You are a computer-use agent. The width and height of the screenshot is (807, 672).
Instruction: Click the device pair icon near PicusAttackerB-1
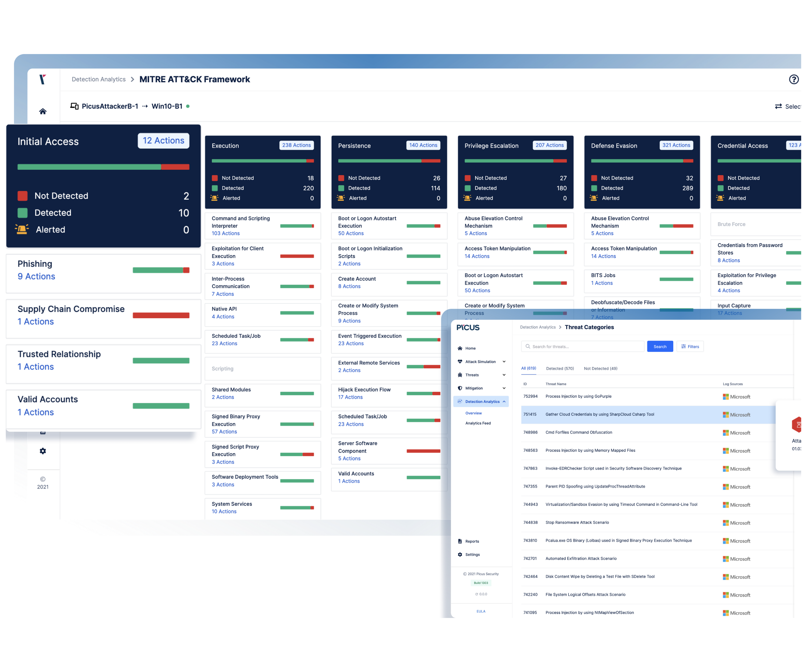74,106
